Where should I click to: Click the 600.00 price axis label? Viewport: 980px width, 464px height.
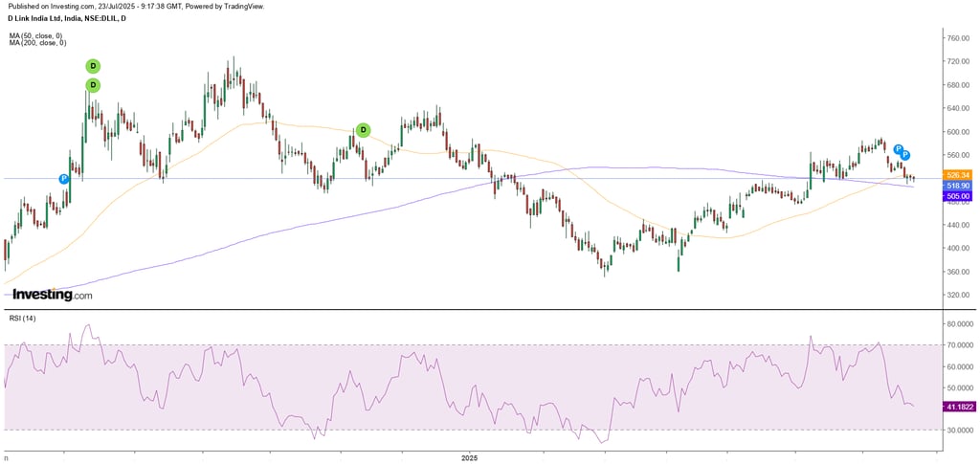tap(957, 132)
